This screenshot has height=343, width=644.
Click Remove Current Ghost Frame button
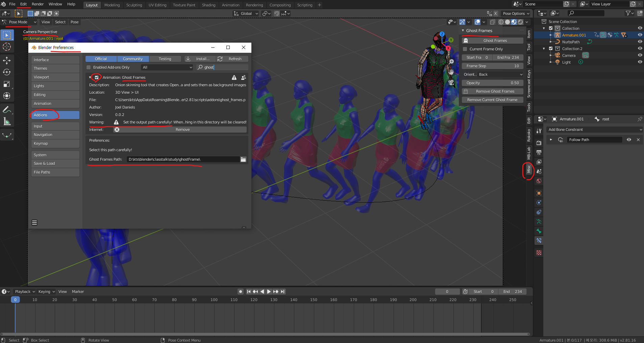[493, 100]
